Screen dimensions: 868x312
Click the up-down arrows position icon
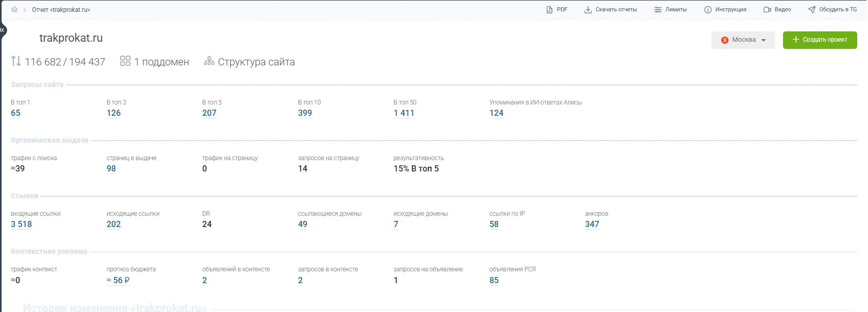point(16,61)
